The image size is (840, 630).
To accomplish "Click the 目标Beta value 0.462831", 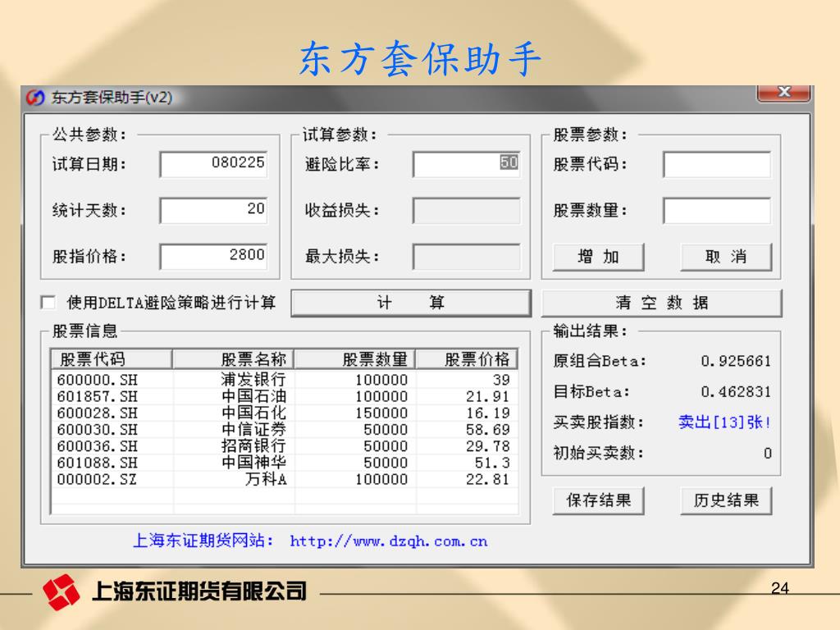I will (x=736, y=392).
